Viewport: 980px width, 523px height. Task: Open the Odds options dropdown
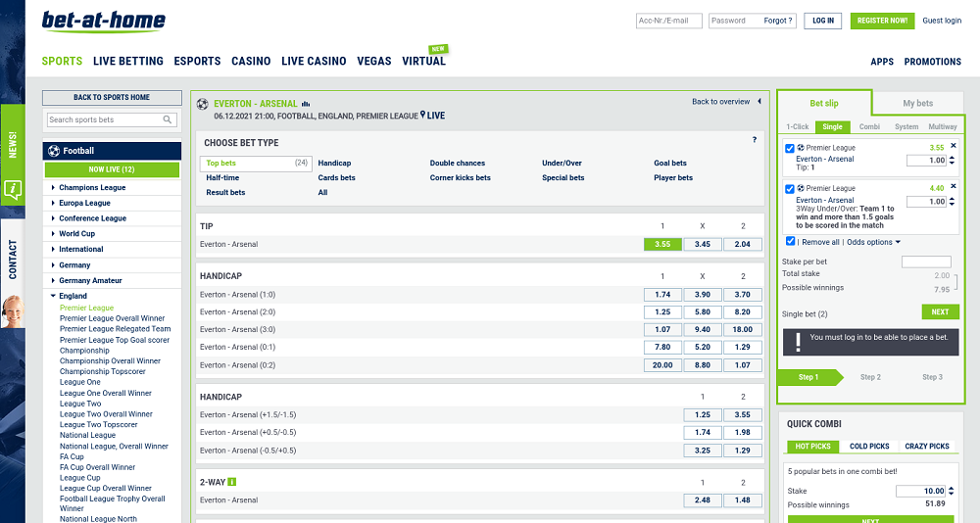[873, 242]
